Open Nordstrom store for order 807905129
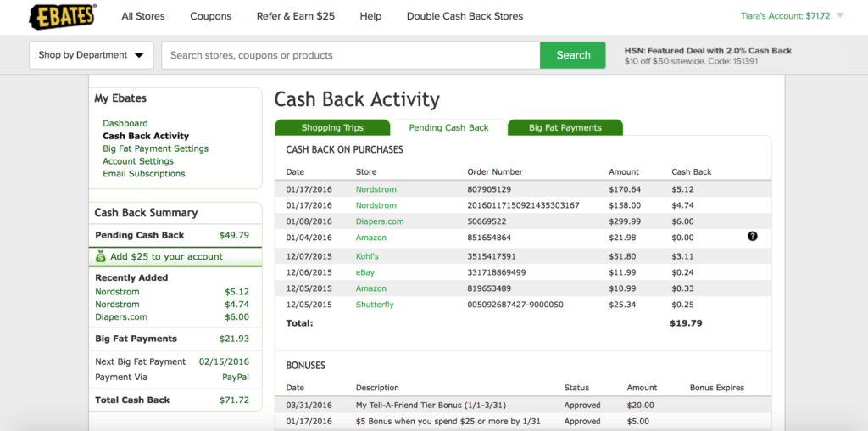The image size is (868, 431). (x=376, y=189)
